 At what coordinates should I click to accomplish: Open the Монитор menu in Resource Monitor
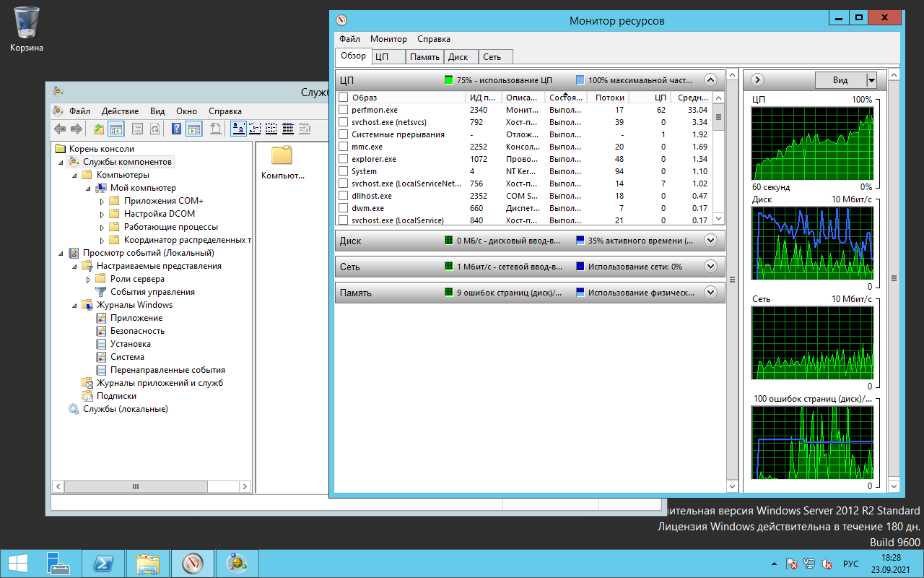pos(388,39)
